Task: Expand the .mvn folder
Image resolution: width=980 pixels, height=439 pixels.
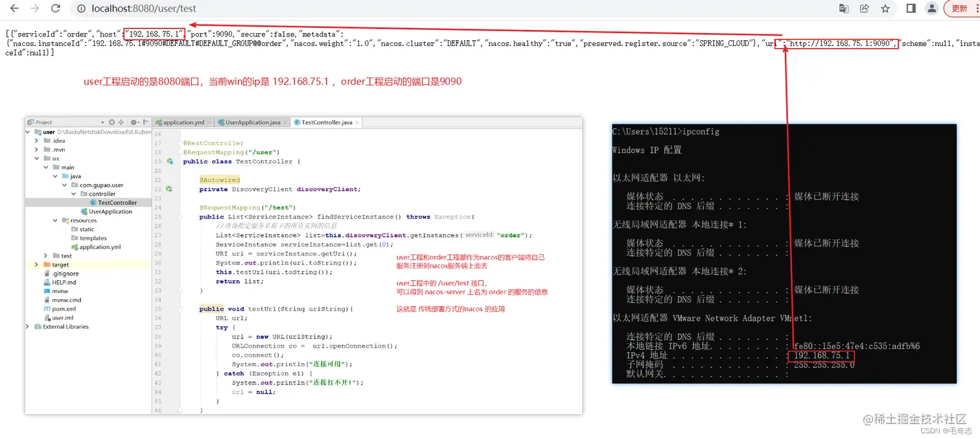Action: 37,150
